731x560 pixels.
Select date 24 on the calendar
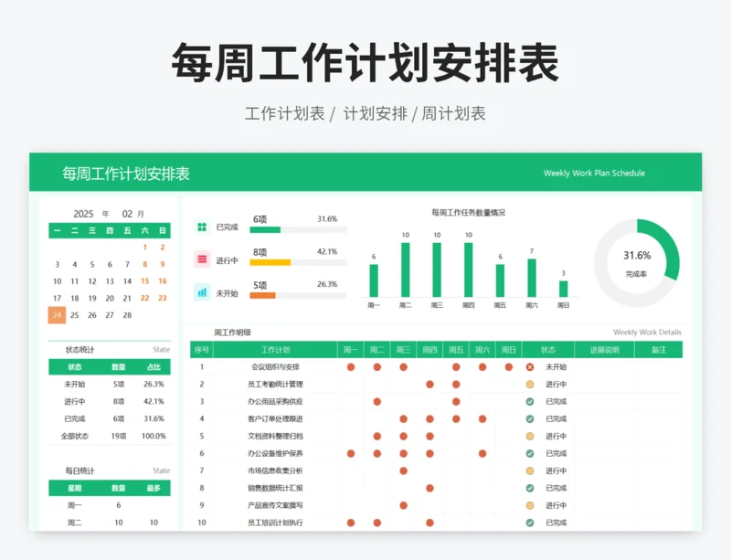[x=56, y=315]
